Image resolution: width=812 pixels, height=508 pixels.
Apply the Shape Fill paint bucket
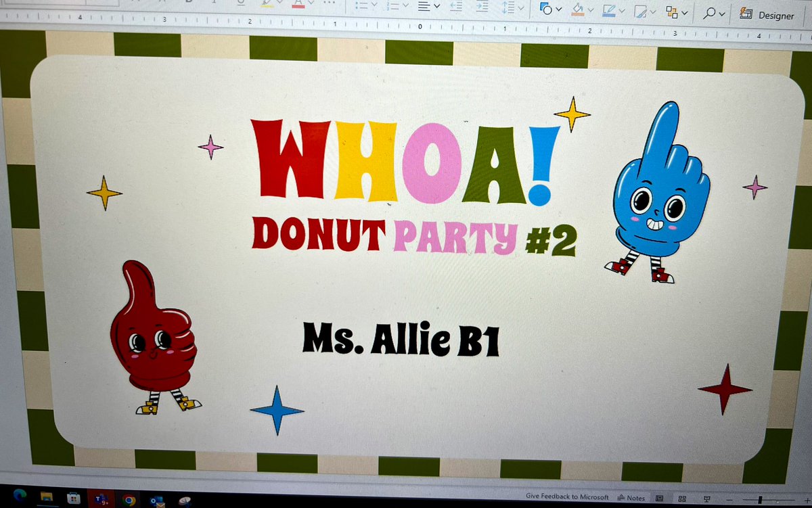point(577,8)
